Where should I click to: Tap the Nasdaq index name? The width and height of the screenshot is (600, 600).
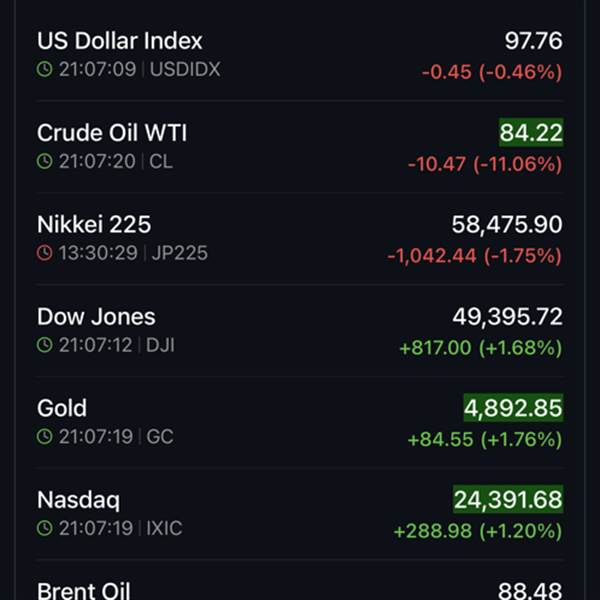coord(78,499)
